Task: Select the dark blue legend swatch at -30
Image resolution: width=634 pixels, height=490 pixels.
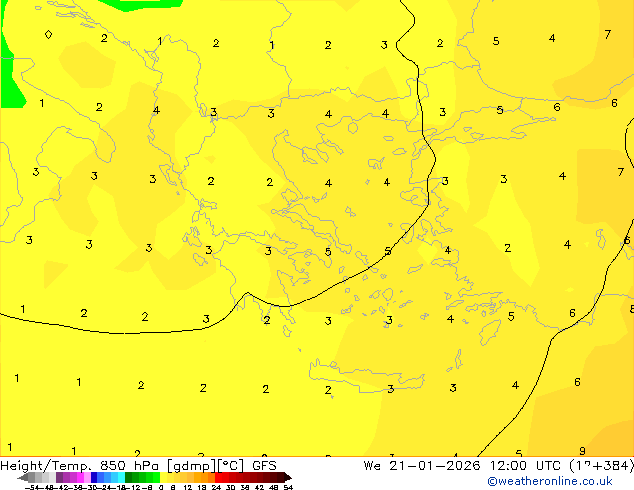Action: coord(94,477)
